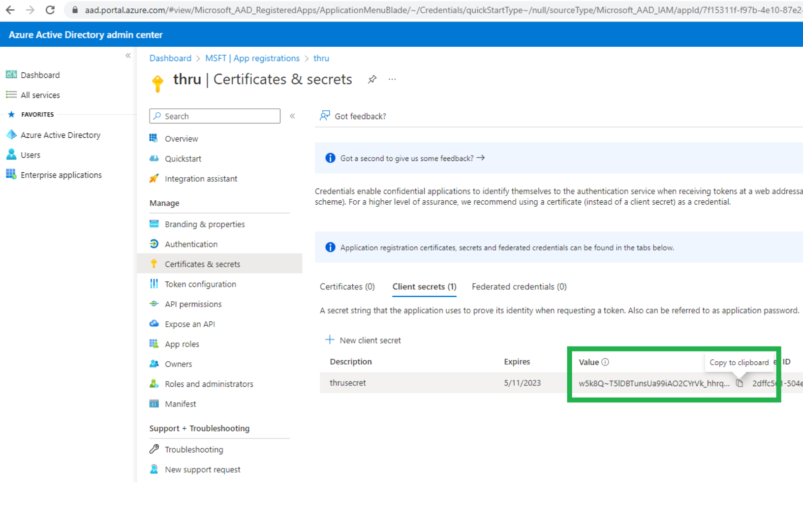803x532 pixels.
Task: Open API permissions in Manage menu
Action: [x=193, y=304]
